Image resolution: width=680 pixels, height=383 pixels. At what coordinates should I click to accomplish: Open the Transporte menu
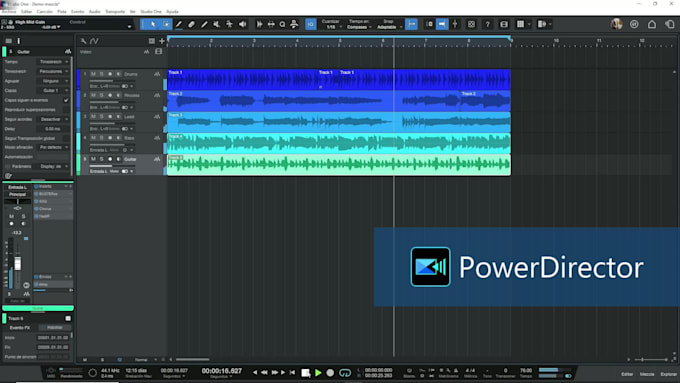pyautogui.click(x=115, y=12)
